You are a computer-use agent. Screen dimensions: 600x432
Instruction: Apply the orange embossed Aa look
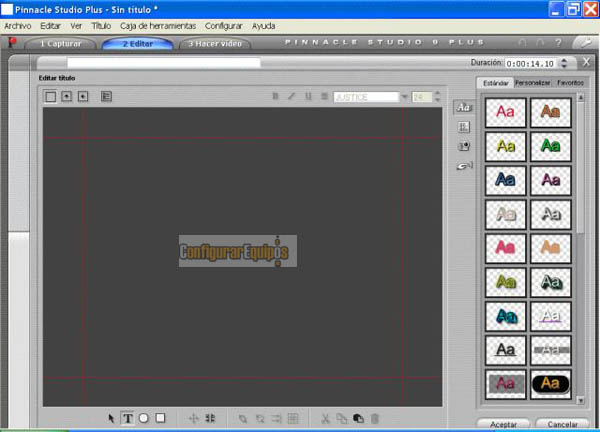[551, 112]
